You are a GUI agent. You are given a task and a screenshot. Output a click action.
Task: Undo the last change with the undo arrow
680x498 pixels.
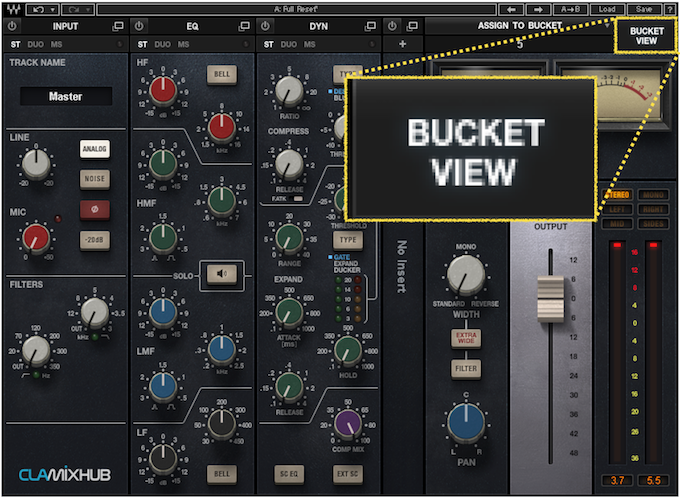[38, 9]
